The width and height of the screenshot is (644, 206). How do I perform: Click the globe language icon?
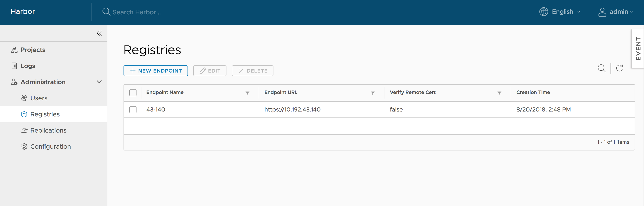[x=544, y=12]
